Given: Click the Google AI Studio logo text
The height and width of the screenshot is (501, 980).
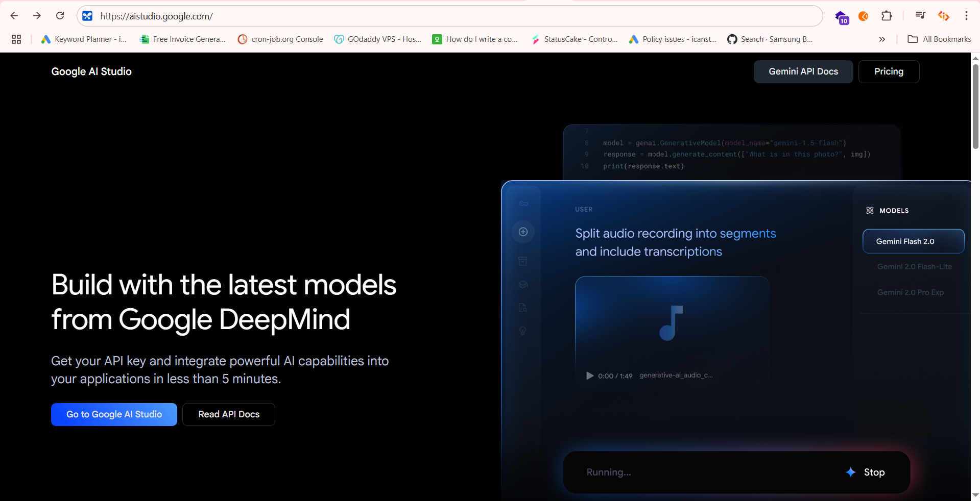Looking at the screenshot, I should coord(91,71).
